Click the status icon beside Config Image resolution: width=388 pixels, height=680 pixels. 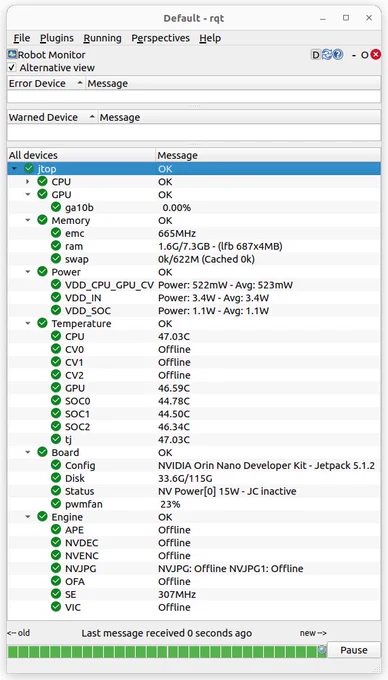click(x=56, y=465)
